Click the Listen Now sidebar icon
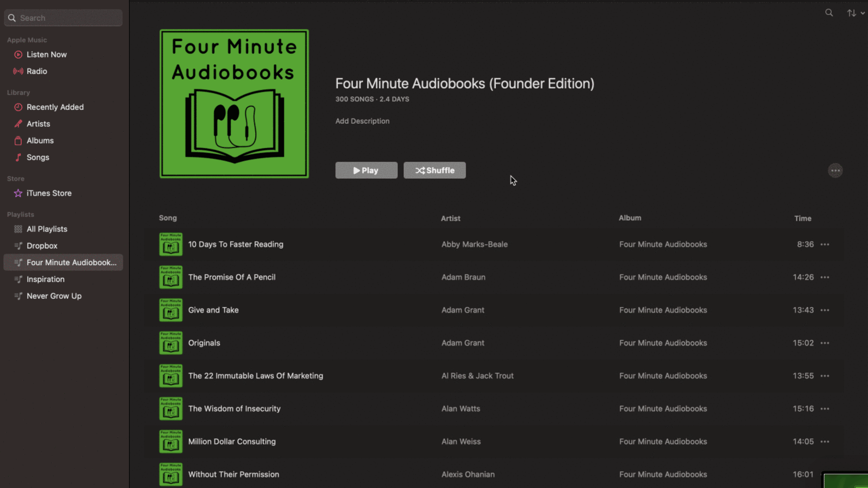The width and height of the screenshot is (868, 488). 18,55
